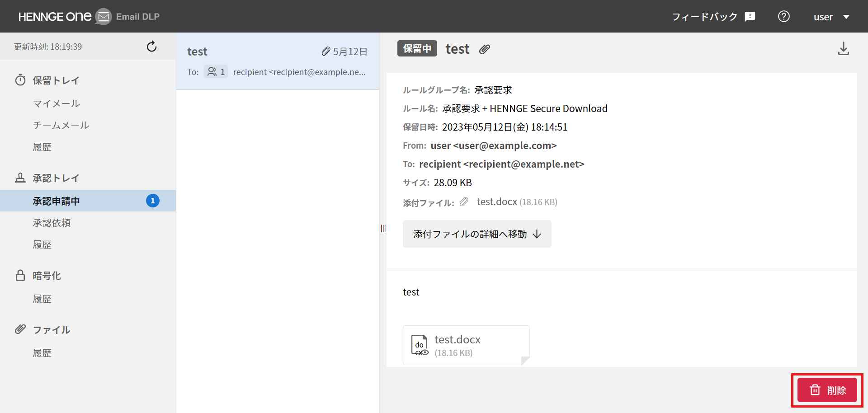Expand the user account dropdown

coord(832,17)
